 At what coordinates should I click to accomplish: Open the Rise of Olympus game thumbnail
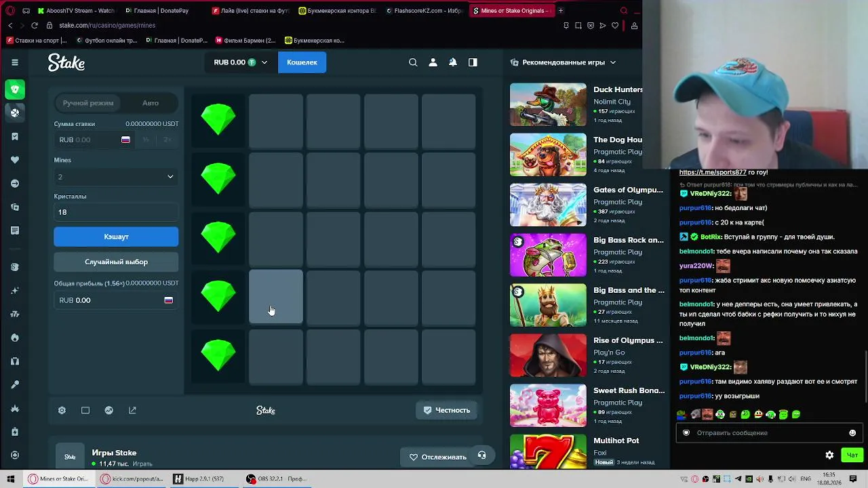pos(548,355)
